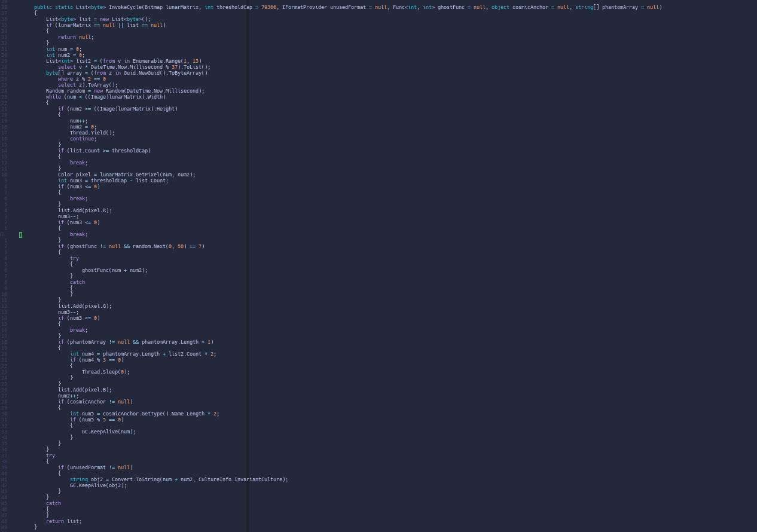This screenshot has height=532, width=757.
Task: Click the 'return list;' statement
Action: click(x=64, y=521)
